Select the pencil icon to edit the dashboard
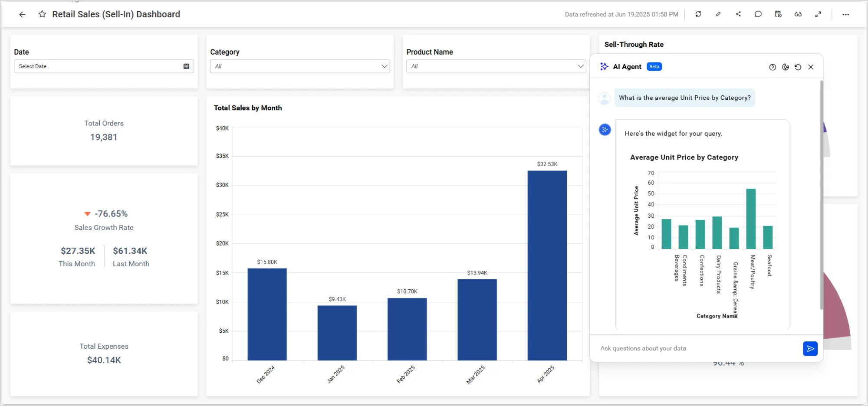The width and height of the screenshot is (868, 406). coord(718,14)
